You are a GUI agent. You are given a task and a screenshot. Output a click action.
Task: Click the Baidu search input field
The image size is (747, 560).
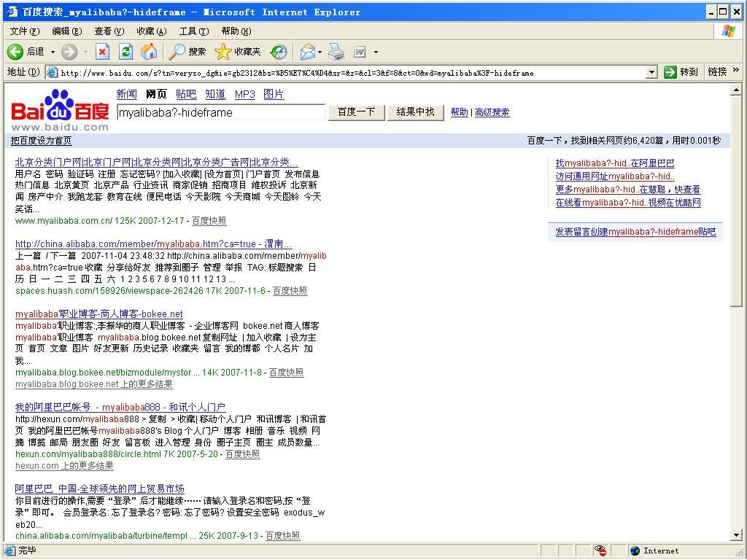coord(220,112)
